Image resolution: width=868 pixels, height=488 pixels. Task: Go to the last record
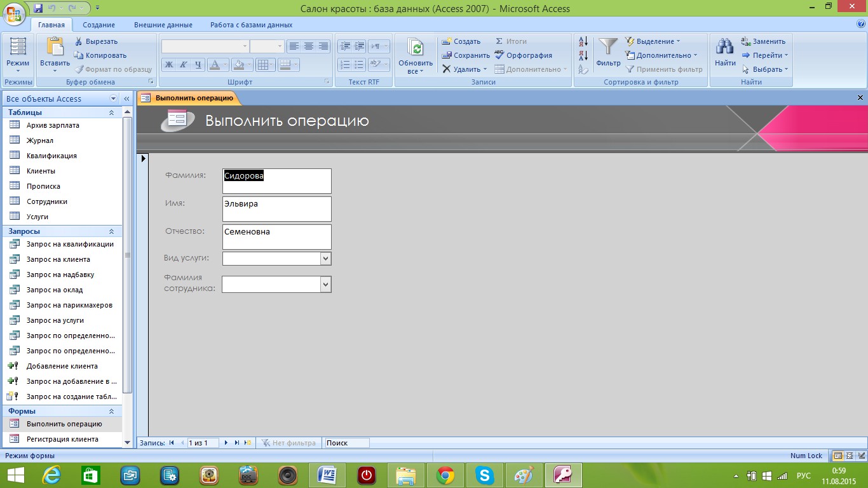pos(237,443)
